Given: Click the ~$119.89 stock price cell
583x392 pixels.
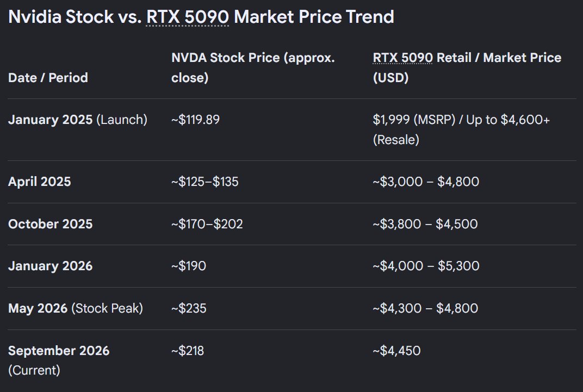Looking at the screenshot, I should point(196,120).
